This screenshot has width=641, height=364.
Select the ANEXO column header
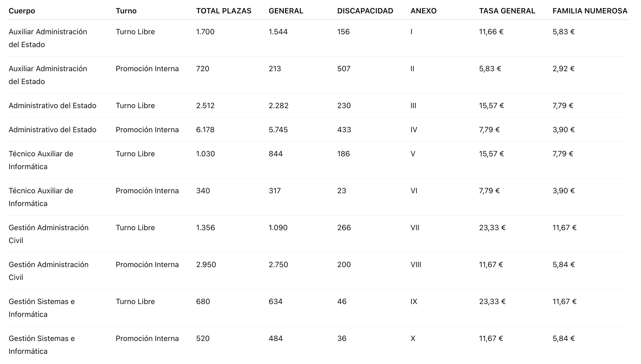[423, 11]
